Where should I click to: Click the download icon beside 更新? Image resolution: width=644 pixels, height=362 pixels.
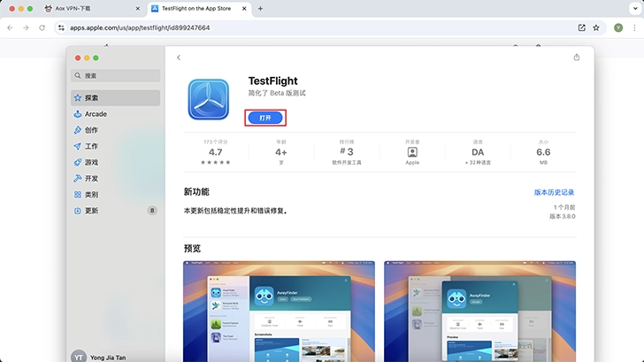coord(78,211)
